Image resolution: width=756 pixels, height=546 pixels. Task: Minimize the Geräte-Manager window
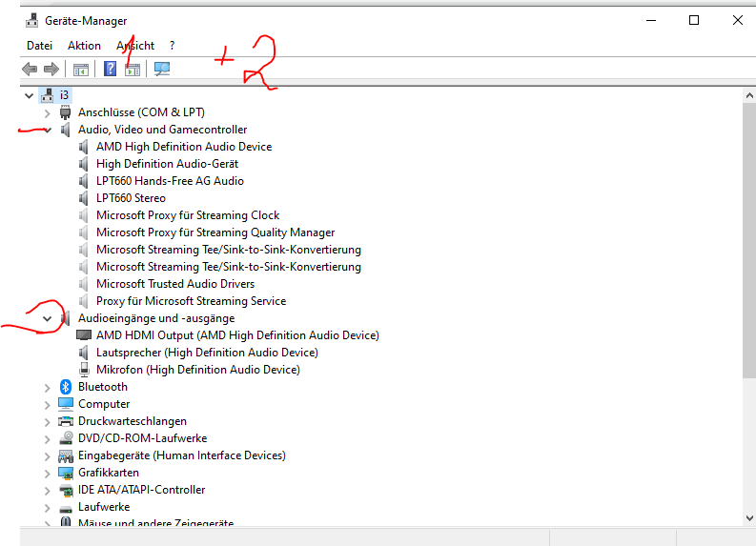coord(651,20)
